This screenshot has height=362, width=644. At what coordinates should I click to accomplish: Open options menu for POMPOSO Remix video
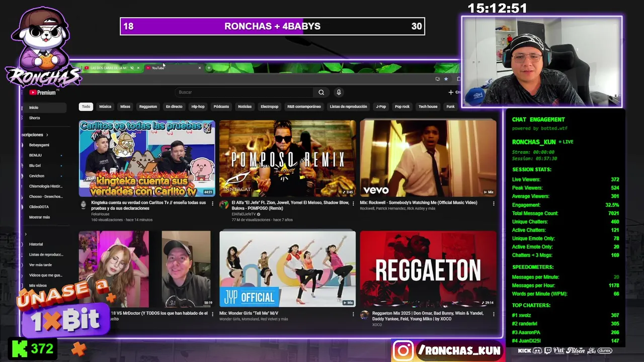pos(353,204)
